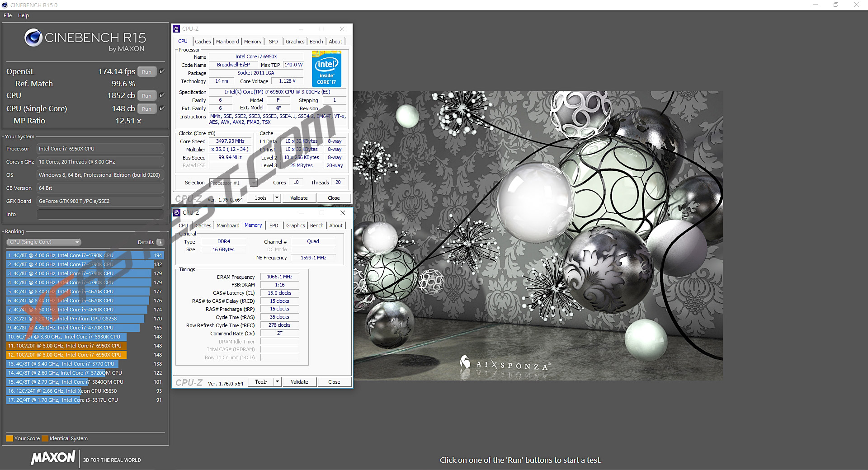The height and width of the screenshot is (470, 868).
Task: Select the Mainboard tab in the CPU-Z Memory window
Action: point(228,226)
